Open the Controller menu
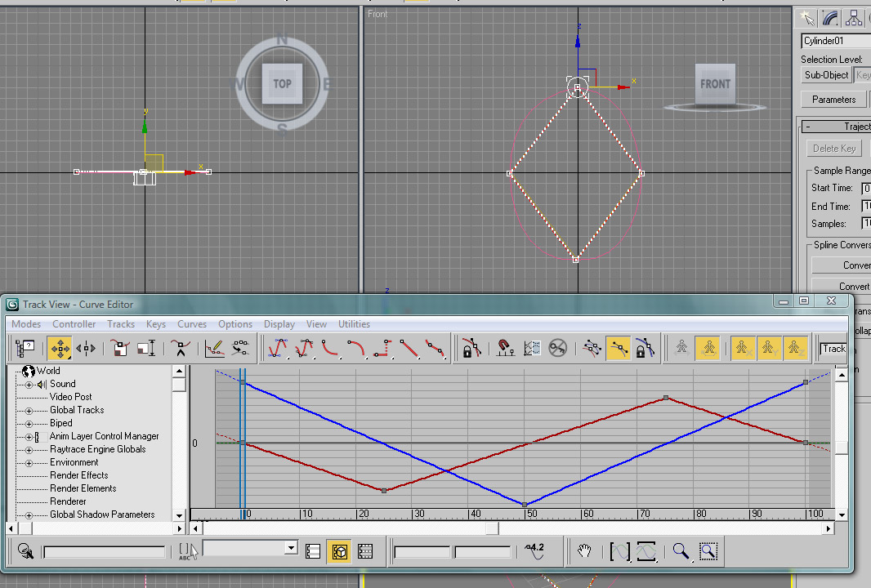Viewport: 871px width, 588px height. [74, 324]
